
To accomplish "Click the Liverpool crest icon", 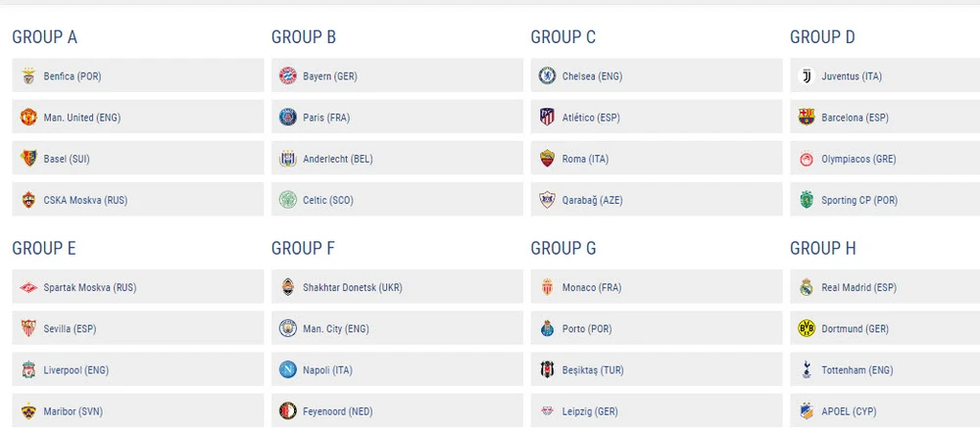I will [28, 370].
